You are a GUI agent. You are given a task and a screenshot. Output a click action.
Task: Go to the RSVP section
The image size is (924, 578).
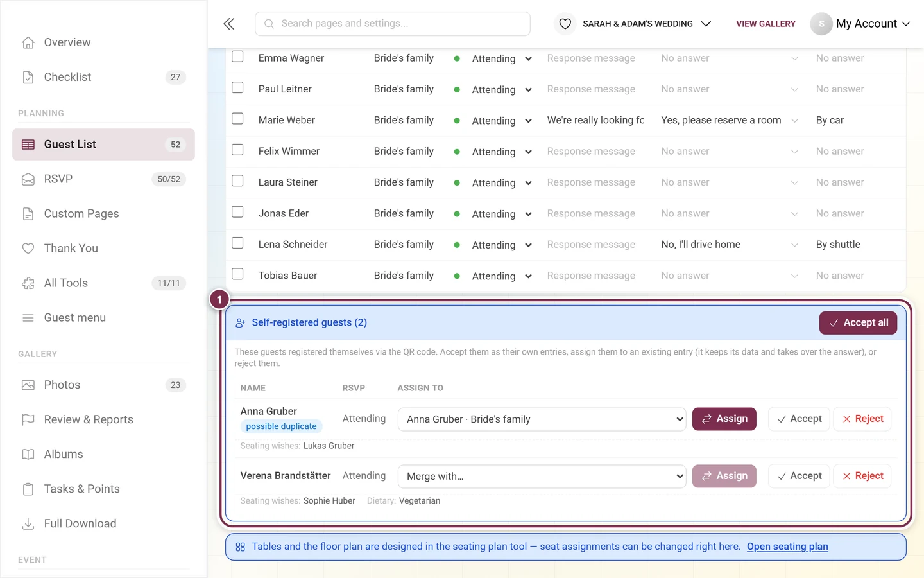[103, 179]
